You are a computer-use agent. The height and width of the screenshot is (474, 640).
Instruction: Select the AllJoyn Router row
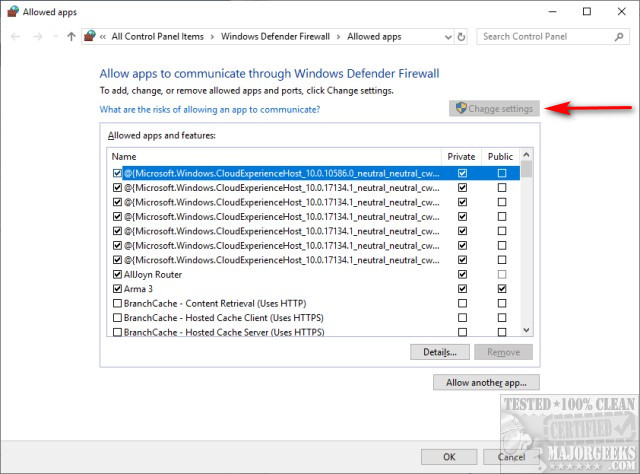313,274
